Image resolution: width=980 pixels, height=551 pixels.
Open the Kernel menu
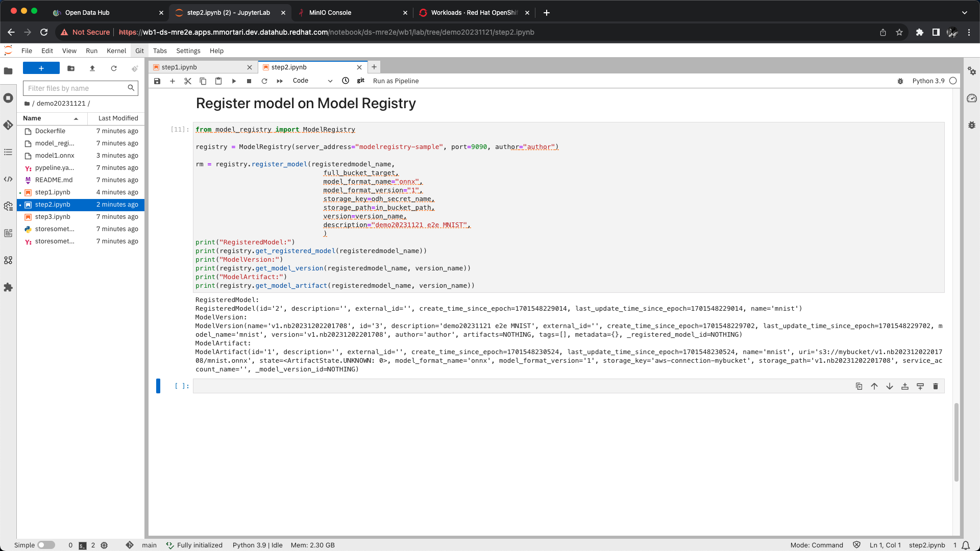[x=116, y=51]
